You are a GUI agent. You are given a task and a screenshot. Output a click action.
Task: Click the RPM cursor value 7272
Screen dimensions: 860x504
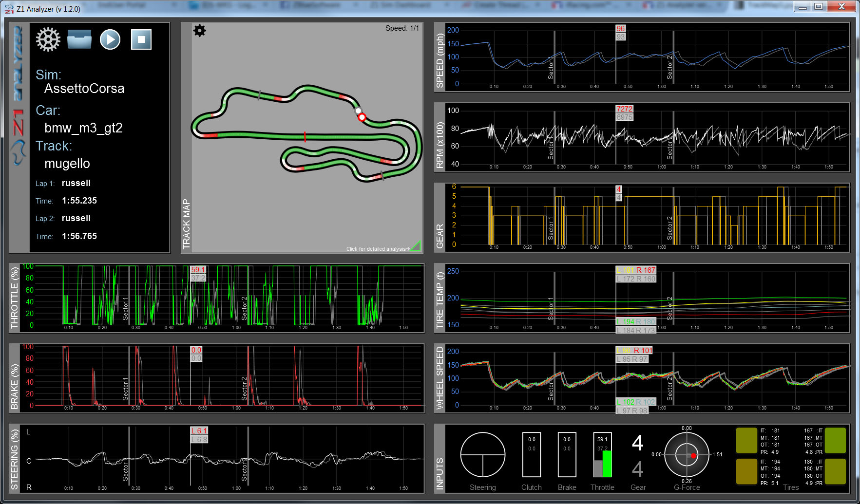click(624, 109)
